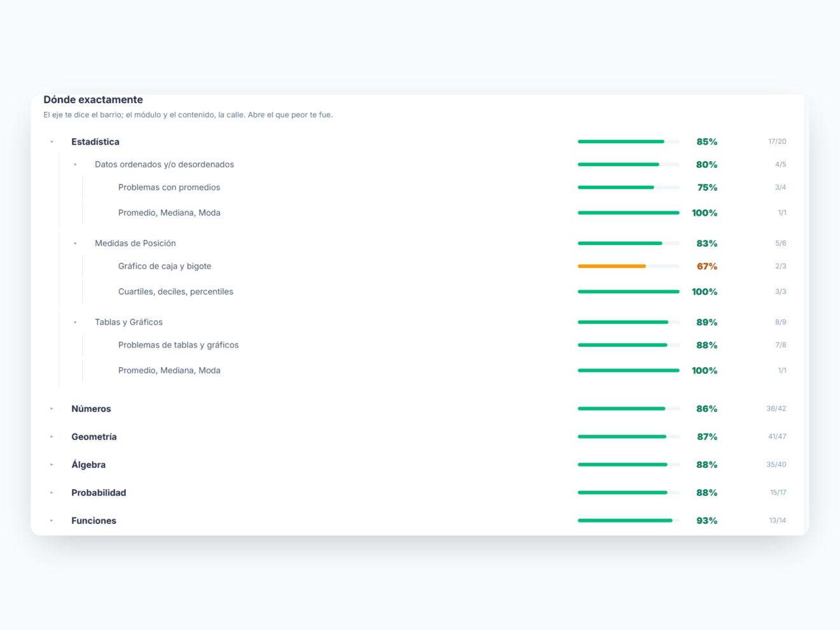The width and height of the screenshot is (840, 630).
Task: Select the Geometría row label
Action: pyautogui.click(x=94, y=437)
